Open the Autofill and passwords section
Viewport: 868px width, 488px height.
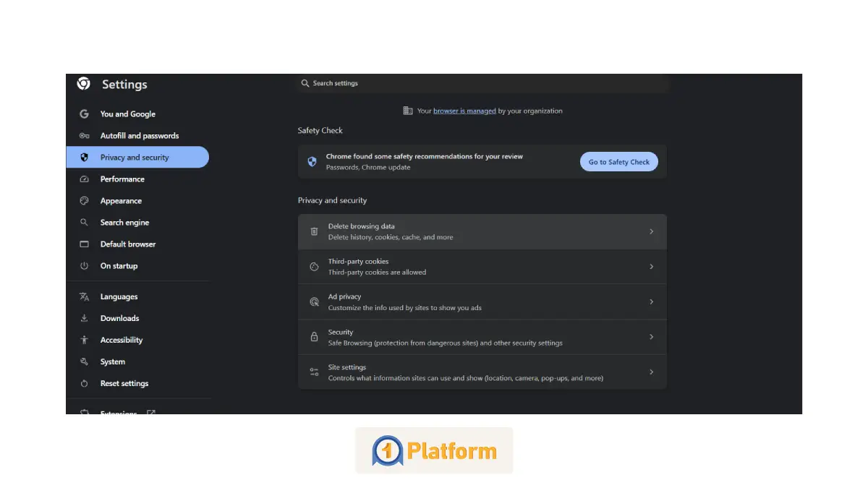[x=139, y=136]
